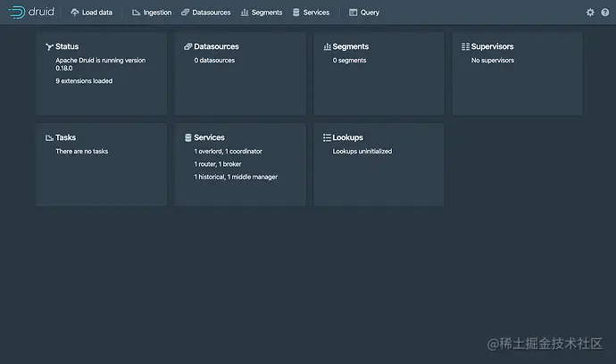Click the Status card graph icon
This screenshot has height=364, width=616.
click(49, 46)
